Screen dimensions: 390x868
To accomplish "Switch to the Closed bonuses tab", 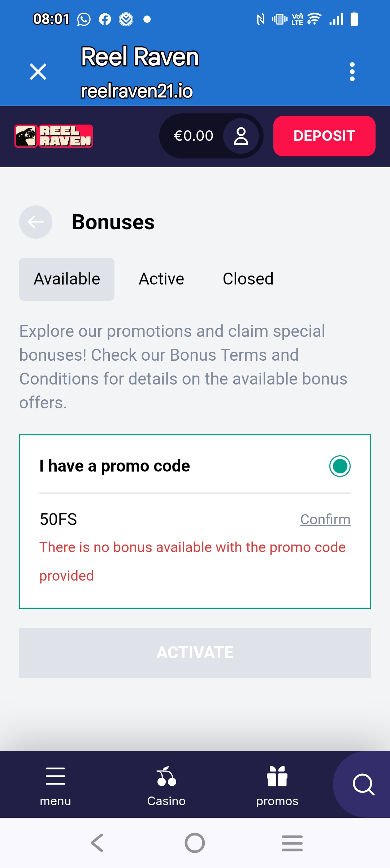I will click(x=248, y=279).
